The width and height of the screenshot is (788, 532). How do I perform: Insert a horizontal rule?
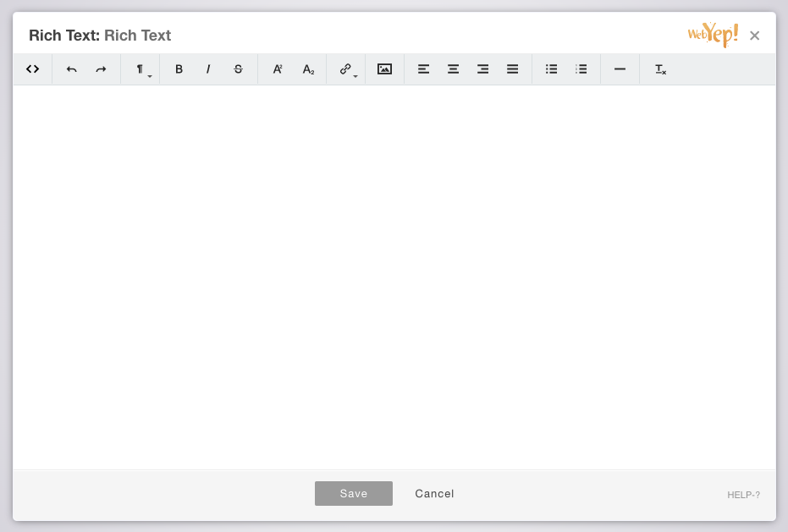coord(620,69)
